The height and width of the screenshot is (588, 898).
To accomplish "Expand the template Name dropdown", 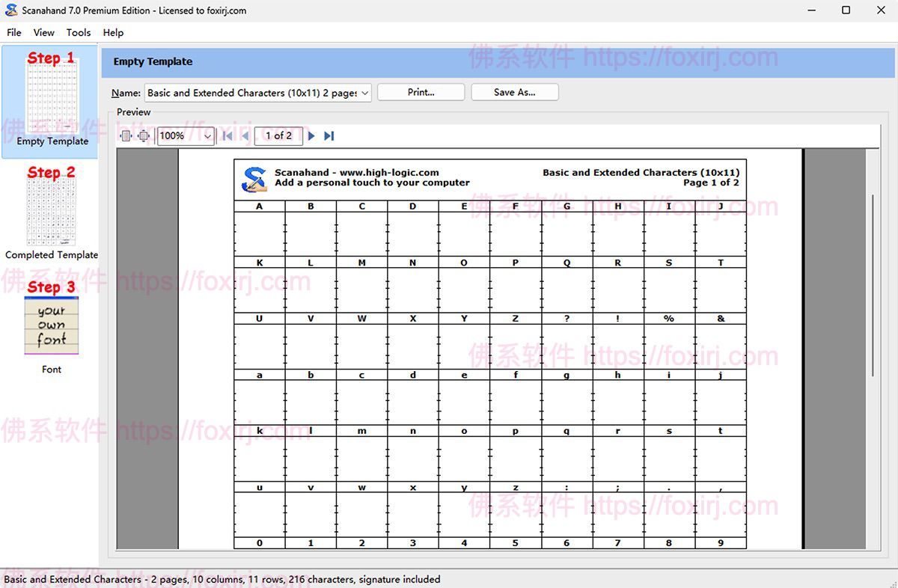I will point(364,93).
